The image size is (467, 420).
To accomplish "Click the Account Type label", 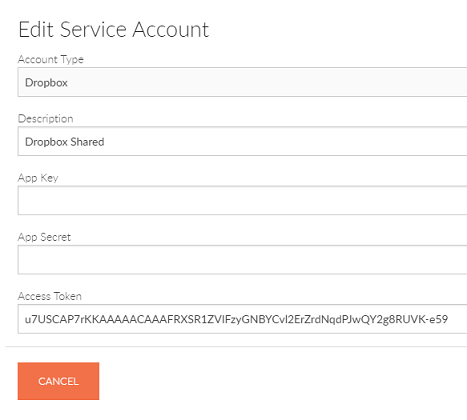I will coord(51,59).
